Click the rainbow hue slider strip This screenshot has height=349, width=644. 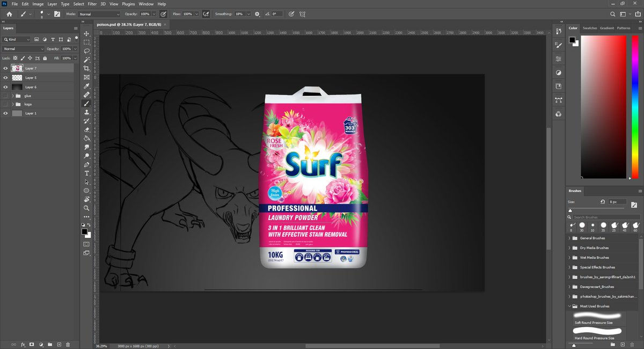pyautogui.click(x=634, y=107)
